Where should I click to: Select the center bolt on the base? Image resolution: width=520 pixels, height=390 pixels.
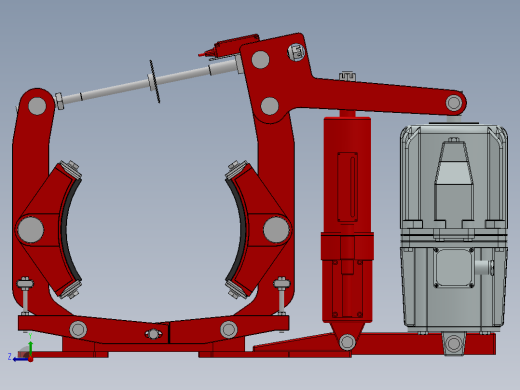coord(153,334)
